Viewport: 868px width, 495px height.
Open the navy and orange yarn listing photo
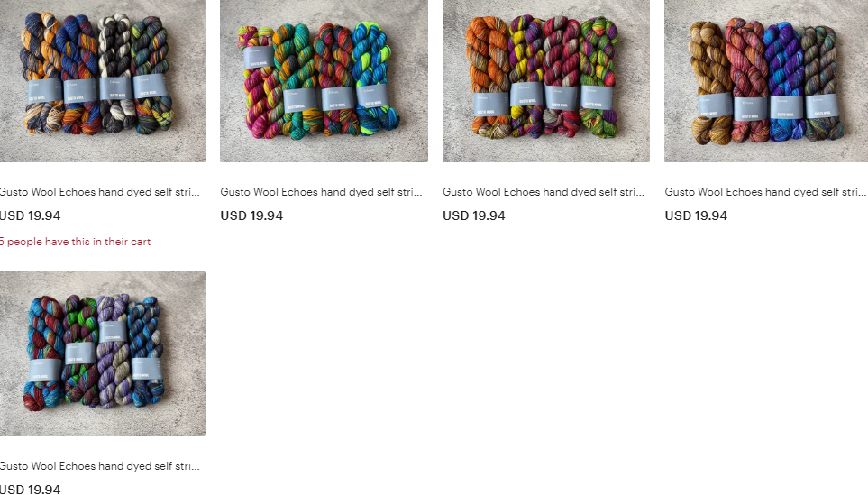[x=103, y=81]
